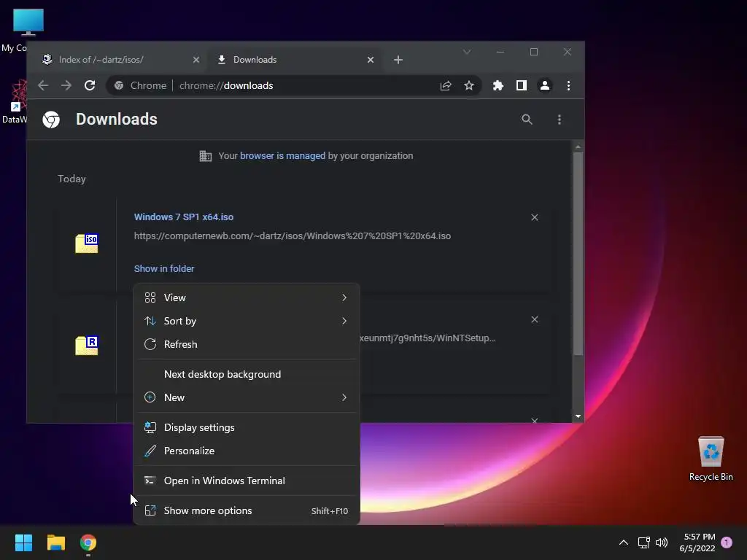Image resolution: width=747 pixels, height=560 pixels.
Task: Click scrollbar up arrow in Downloads
Action: 578,147
